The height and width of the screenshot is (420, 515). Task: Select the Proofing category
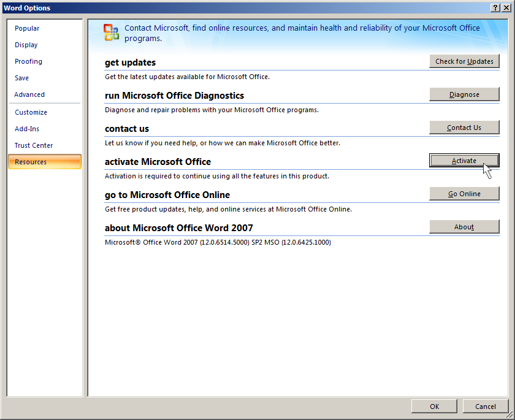click(29, 61)
